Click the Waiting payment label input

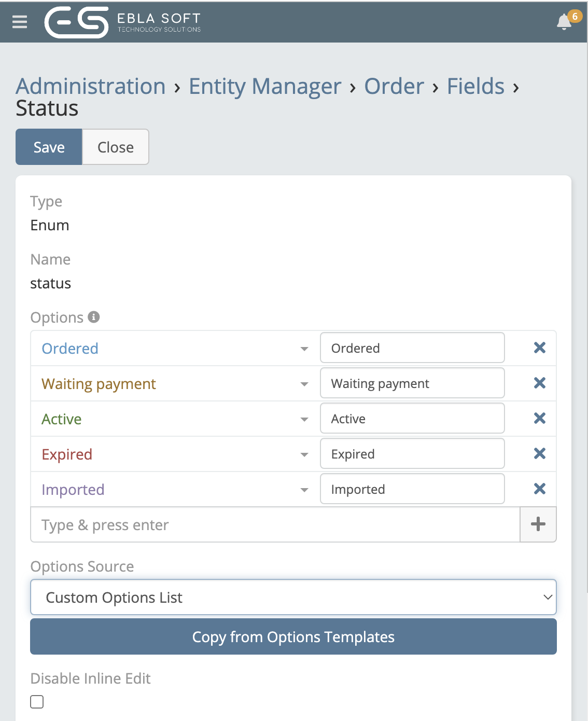(412, 383)
